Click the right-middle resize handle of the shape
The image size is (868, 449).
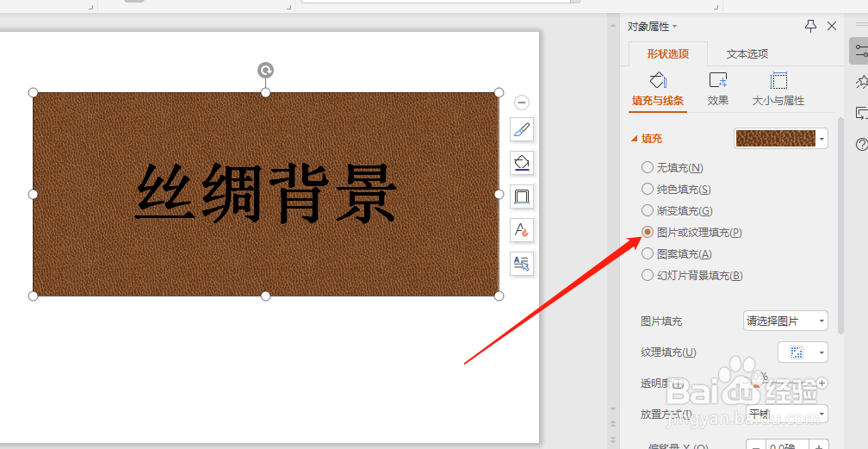[499, 194]
